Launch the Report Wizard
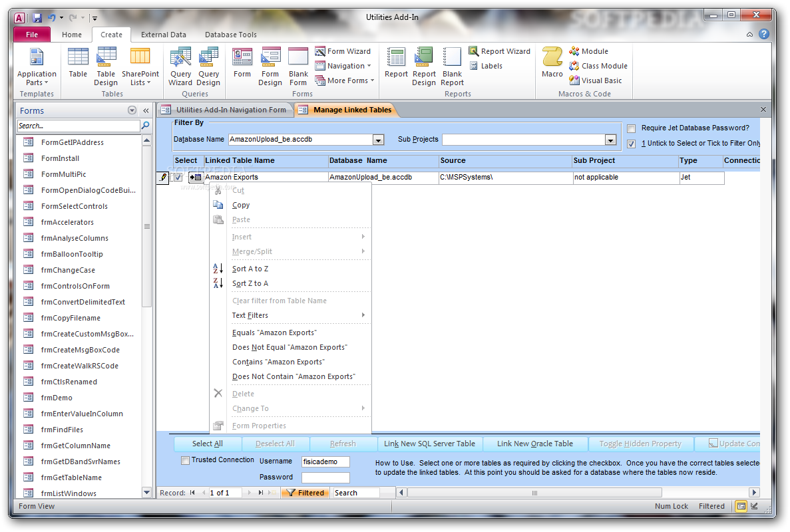The height and width of the screenshot is (532, 790). tap(499, 51)
